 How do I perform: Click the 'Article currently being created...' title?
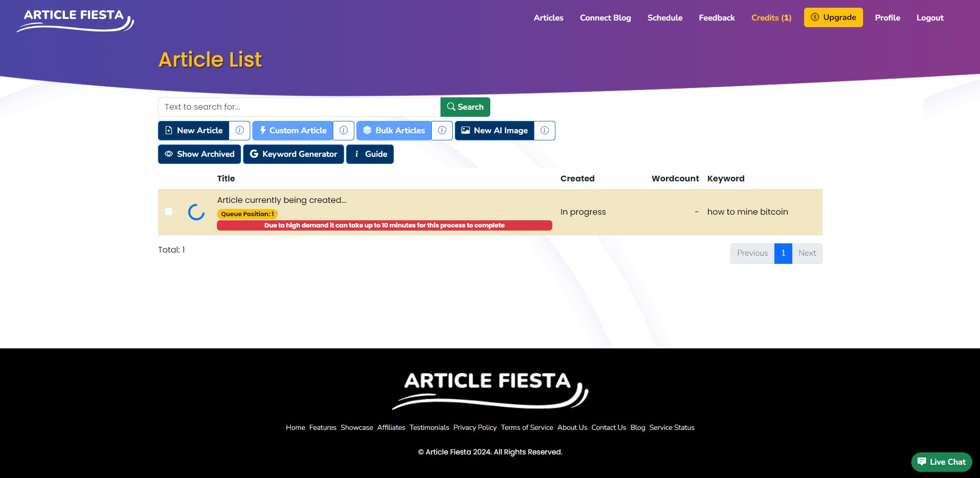[282, 200]
